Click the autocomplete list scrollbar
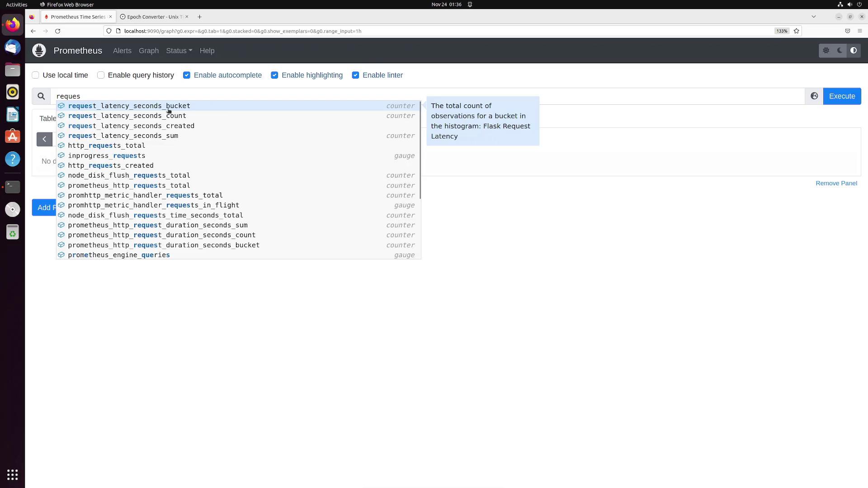 click(420, 150)
